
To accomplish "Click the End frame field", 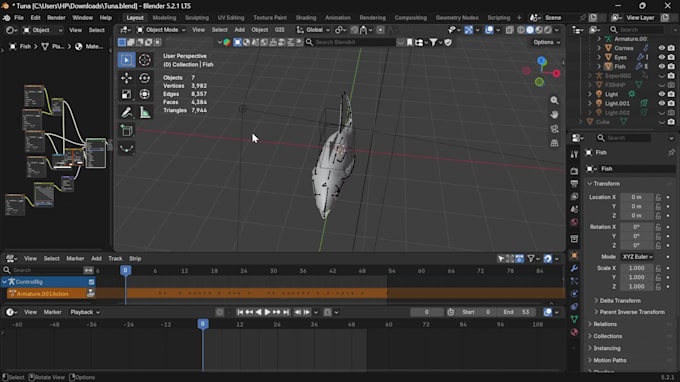I will point(517,312).
